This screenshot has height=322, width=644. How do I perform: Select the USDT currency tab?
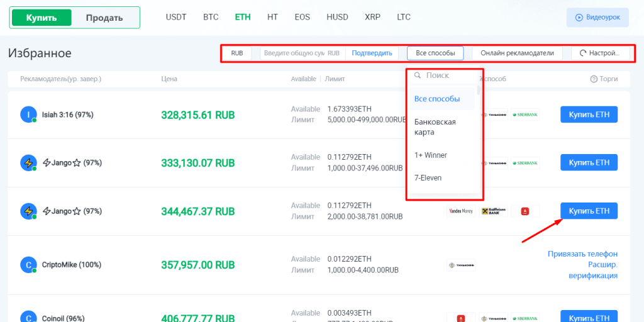[176, 17]
